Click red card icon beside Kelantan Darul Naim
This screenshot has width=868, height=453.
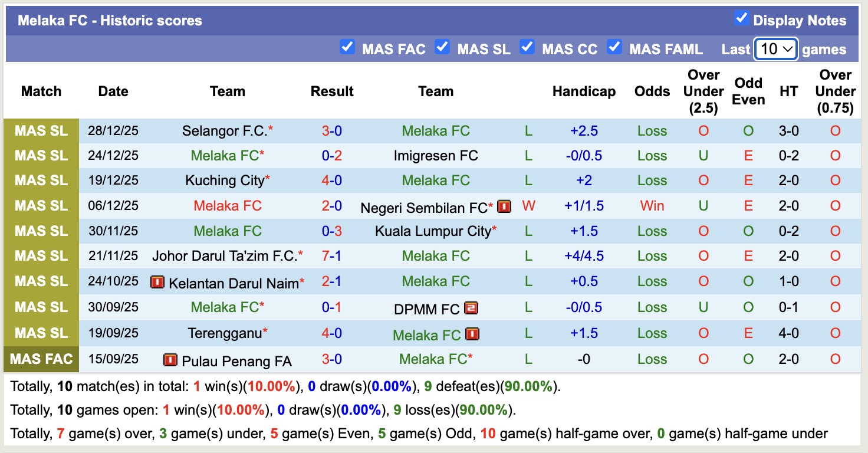coord(157,283)
